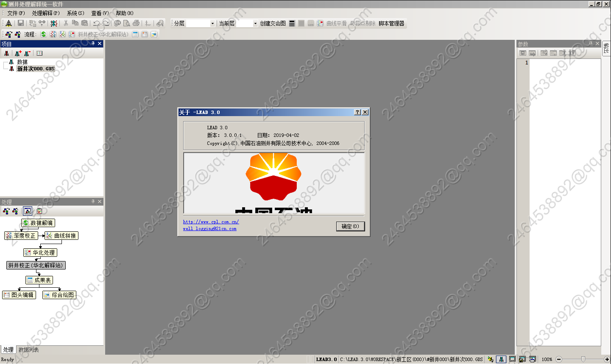Open the 系统(S) menu
The image size is (611, 364).
point(75,13)
